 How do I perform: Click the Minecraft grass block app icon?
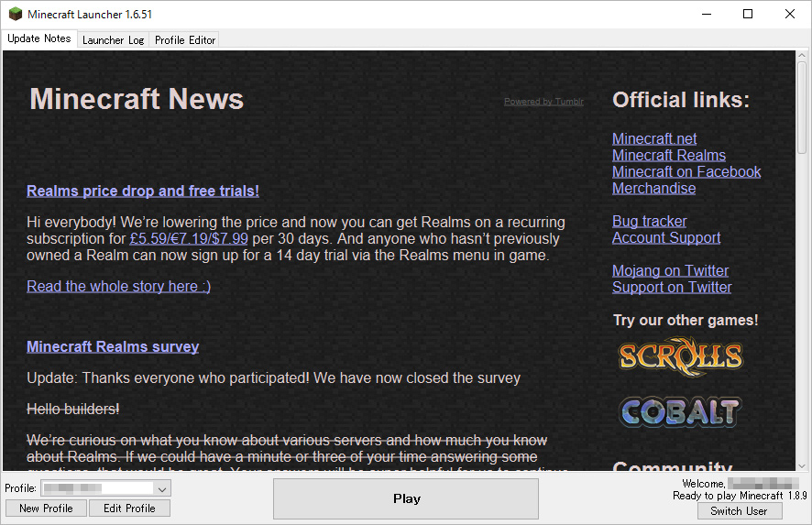tap(16, 14)
